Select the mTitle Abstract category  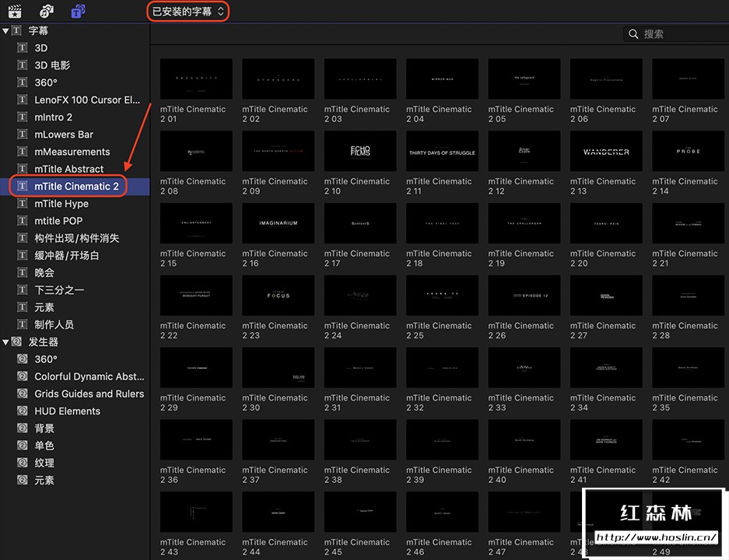coord(68,169)
